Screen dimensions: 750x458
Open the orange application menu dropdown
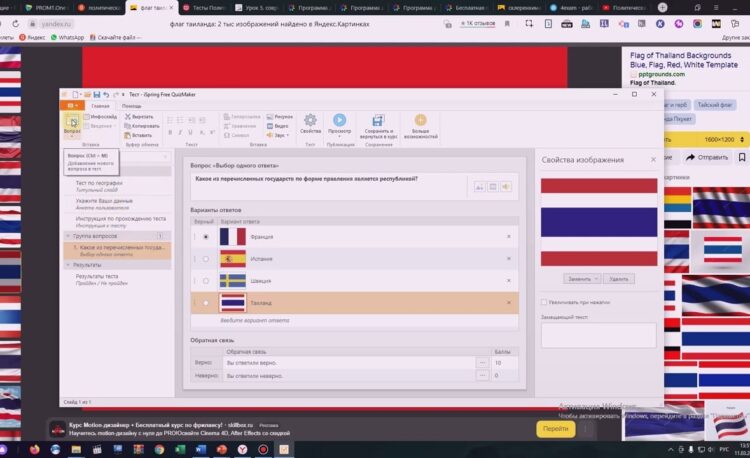[x=71, y=105]
